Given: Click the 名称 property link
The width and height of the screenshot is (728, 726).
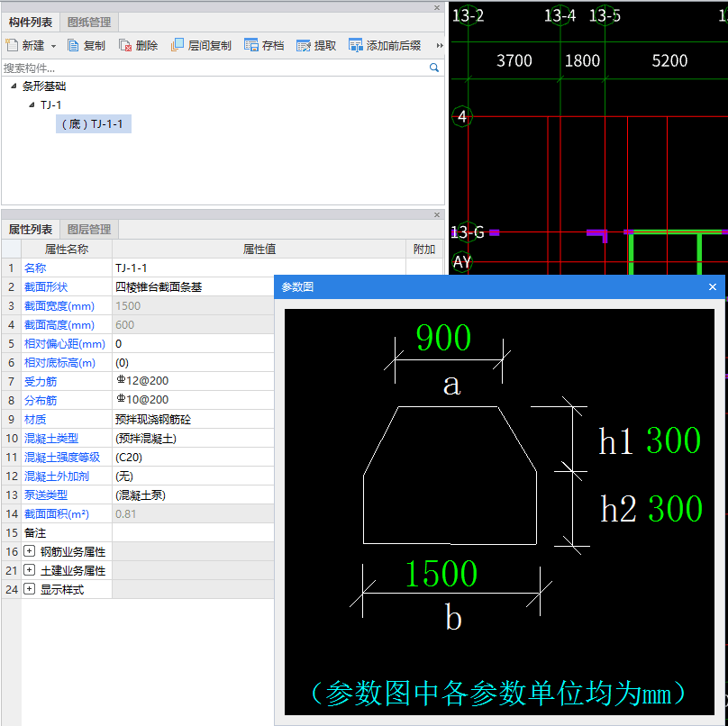Looking at the screenshot, I should [x=35, y=268].
